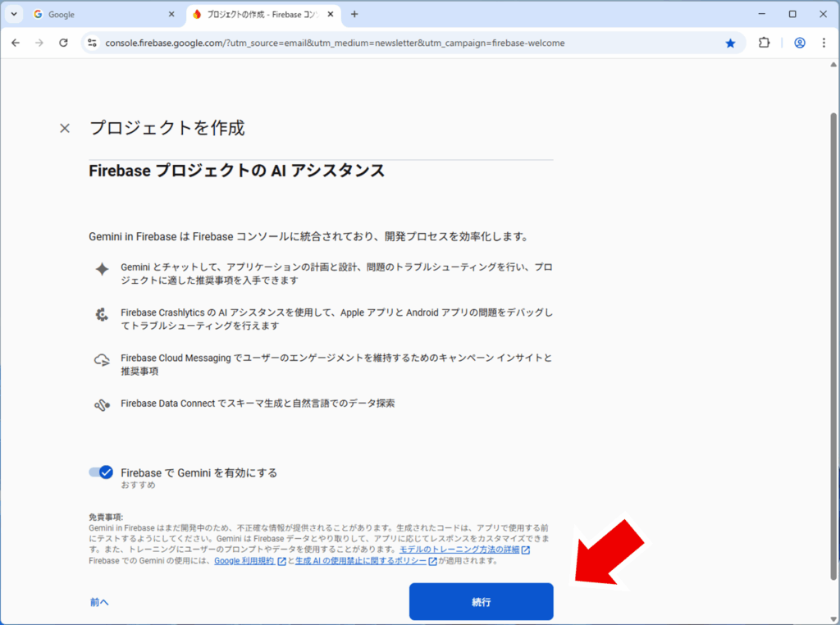
Task: Click the heading Firebase プロジェクトの AI アシスタンス
Action: pyautogui.click(x=237, y=171)
